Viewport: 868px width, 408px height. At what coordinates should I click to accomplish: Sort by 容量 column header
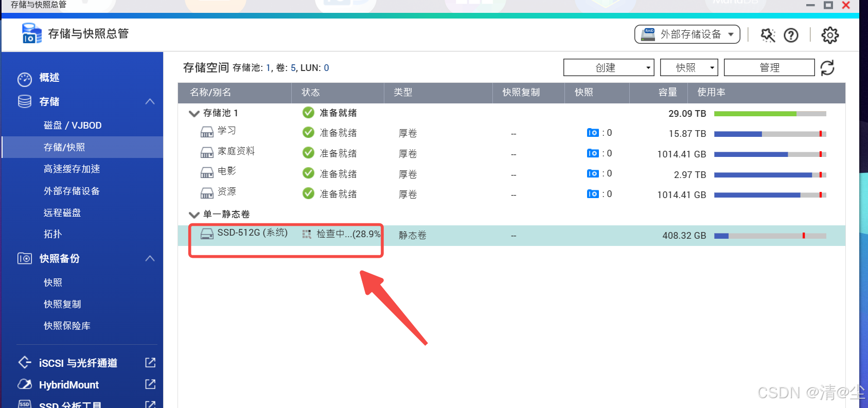[668, 92]
